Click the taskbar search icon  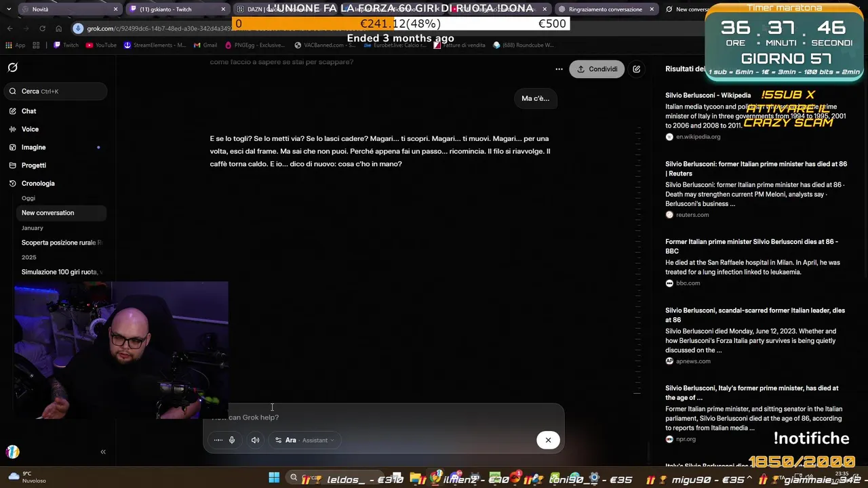click(294, 478)
